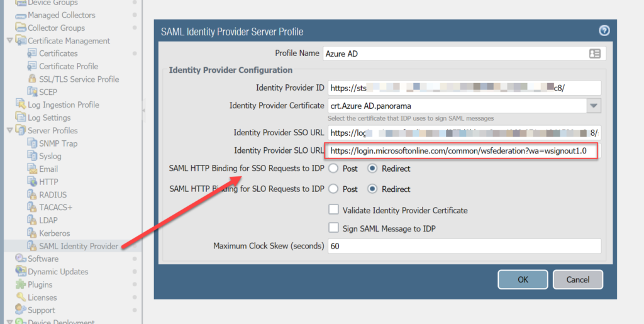Click the Identity Provider SLO URL field
The height and width of the screenshot is (324, 644).
[464, 151]
